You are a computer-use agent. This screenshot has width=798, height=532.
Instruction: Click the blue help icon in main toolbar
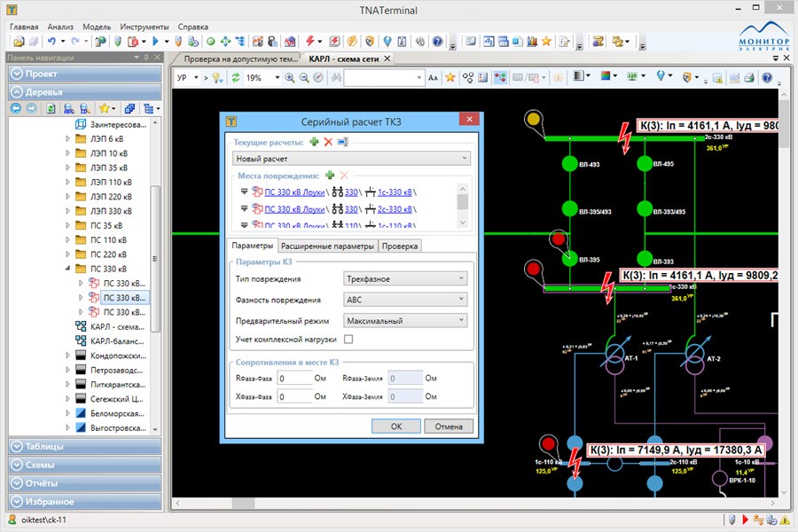coord(437,42)
